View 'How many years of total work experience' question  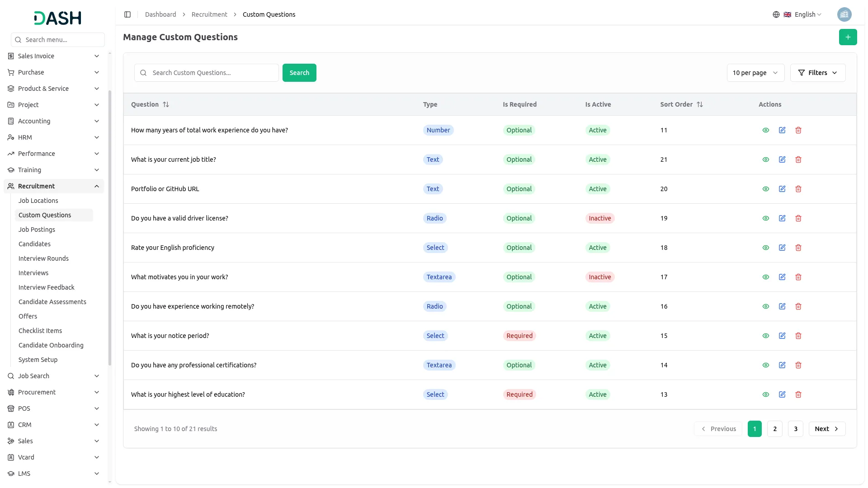point(765,130)
